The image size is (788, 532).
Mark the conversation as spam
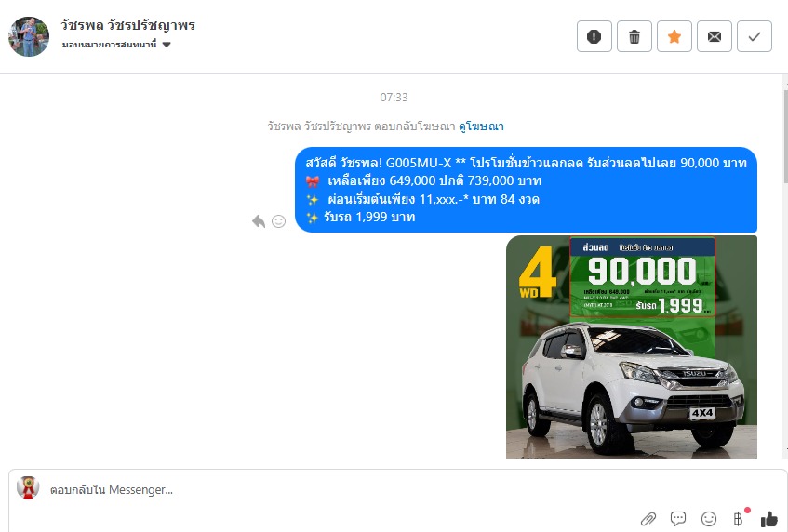(x=594, y=36)
